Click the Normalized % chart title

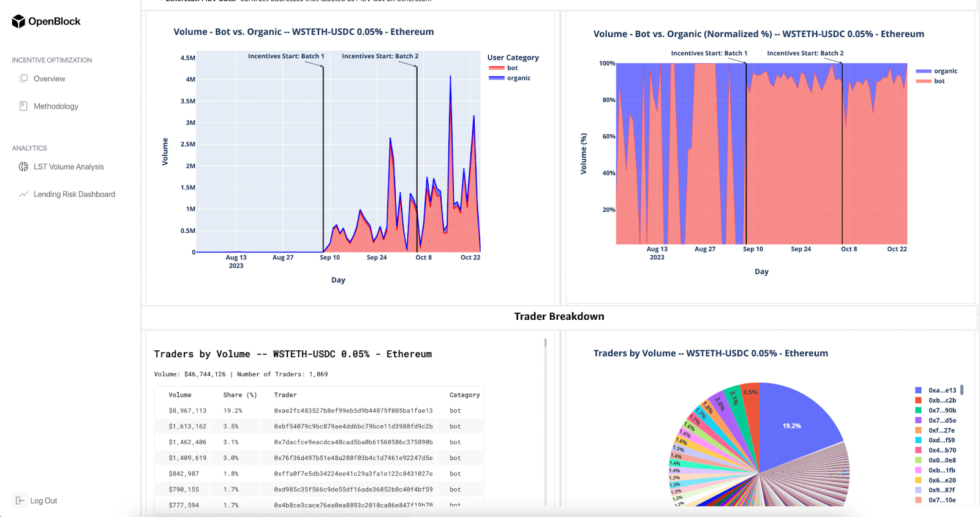[759, 34]
